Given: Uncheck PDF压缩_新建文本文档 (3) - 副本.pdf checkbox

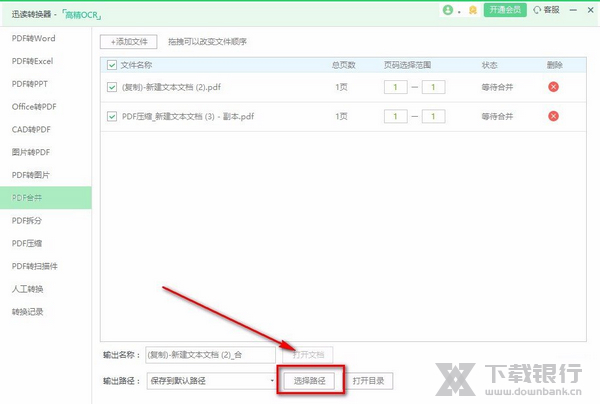Looking at the screenshot, I should [112, 116].
